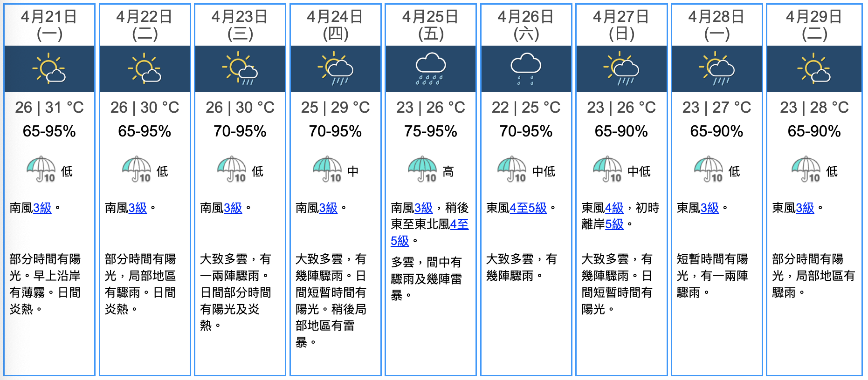The height and width of the screenshot is (380, 868).
Task: Click the April 25 temperature 23 | 26 °C
Action: (x=430, y=108)
